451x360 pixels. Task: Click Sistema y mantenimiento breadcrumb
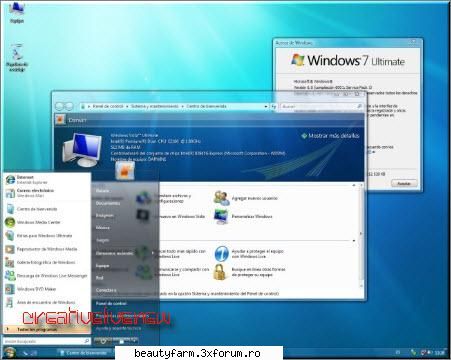coord(154,106)
